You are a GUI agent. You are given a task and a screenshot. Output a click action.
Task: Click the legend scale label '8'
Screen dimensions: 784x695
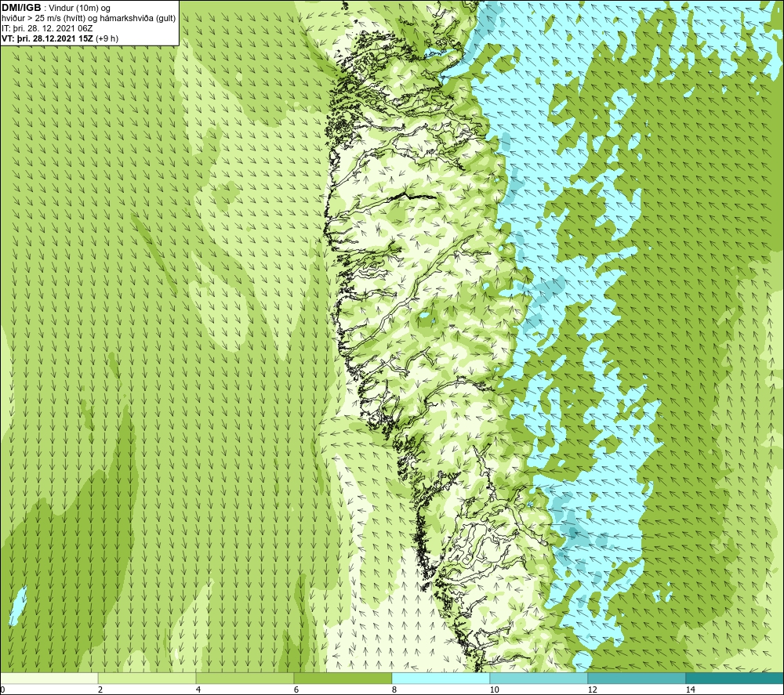pyautogui.click(x=394, y=690)
